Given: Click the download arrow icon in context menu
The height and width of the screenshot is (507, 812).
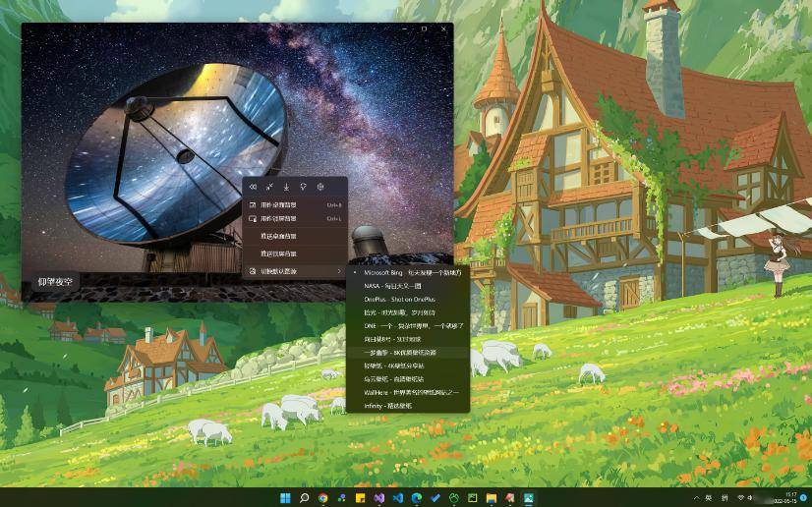Looking at the screenshot, I should (x=286, y=187).
